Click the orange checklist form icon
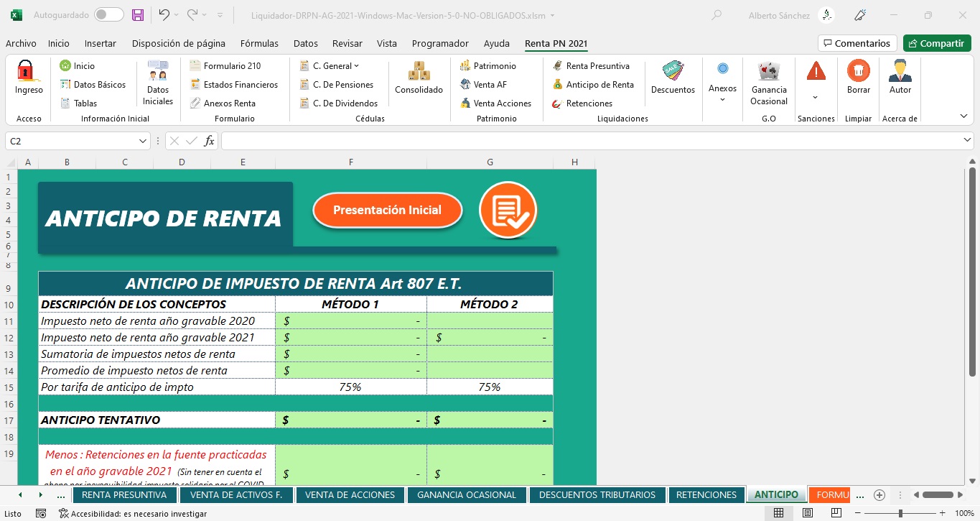The height and width of the screenshot is (521, 980). tap(508, 210)
